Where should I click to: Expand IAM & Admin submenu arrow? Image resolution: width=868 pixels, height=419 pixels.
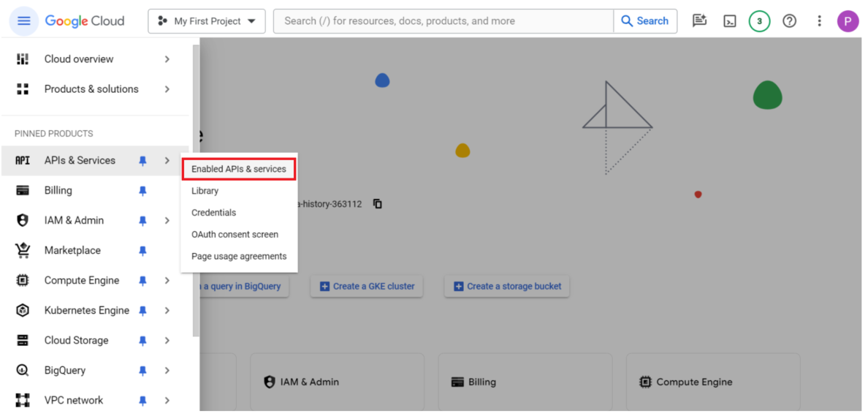167,221
